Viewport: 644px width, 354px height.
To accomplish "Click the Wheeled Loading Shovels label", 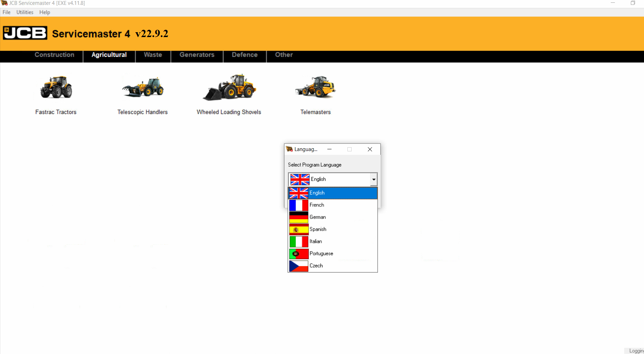I will [x=229, y=112].
